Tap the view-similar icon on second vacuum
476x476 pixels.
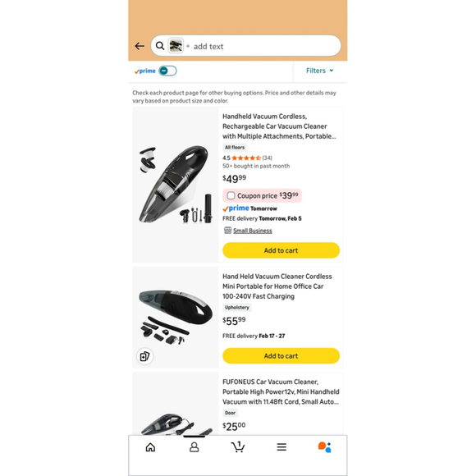pyautogui.click(x=144, y=356)
